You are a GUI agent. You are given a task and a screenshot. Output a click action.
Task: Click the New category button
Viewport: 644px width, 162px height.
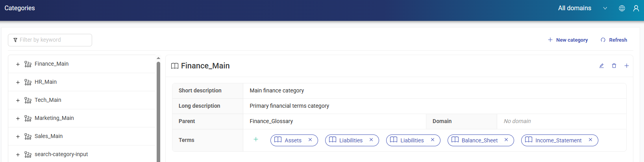pyautogui.click(x=568, y=40)
